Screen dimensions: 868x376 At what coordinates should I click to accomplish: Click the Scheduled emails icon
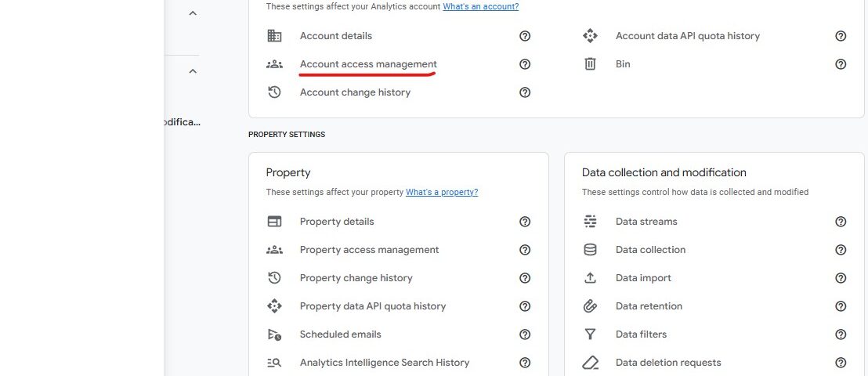click(274, 334)
